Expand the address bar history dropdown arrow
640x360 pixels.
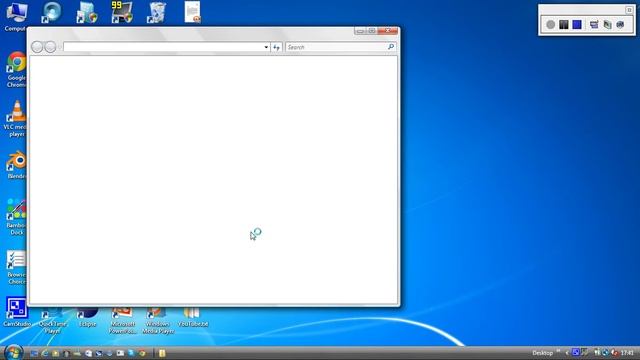[x=266, y=47]
